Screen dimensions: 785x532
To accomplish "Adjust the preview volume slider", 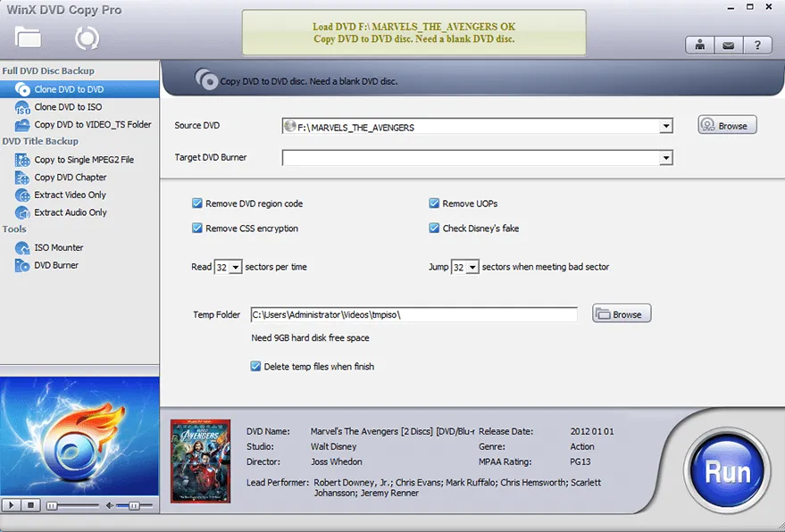I will tap(132, 506).
